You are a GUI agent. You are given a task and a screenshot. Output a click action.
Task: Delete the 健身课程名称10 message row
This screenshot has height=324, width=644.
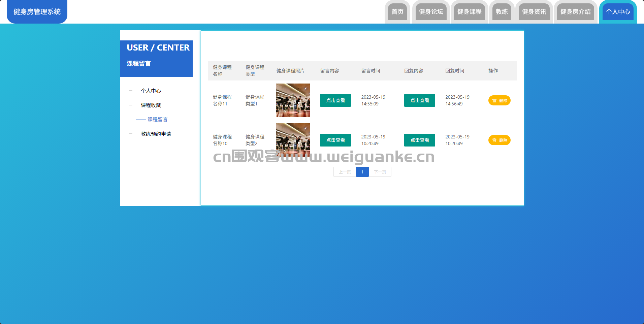[x=499, y=140]
